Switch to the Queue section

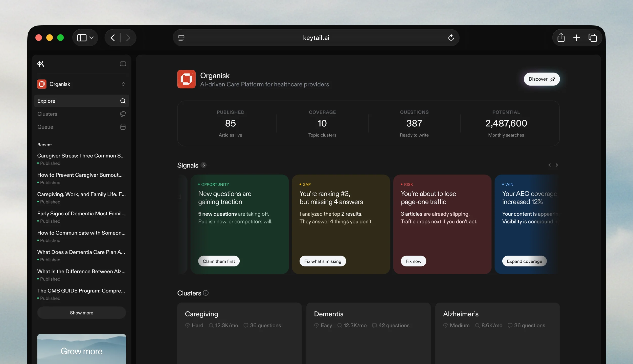click(x=46, y=127)
